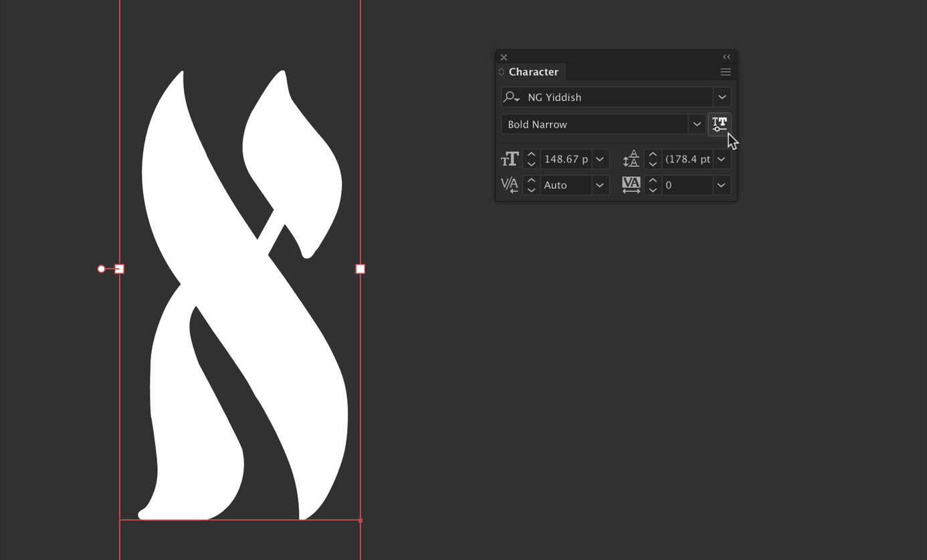Decrease kerning with down arrow

click(531, 190)
